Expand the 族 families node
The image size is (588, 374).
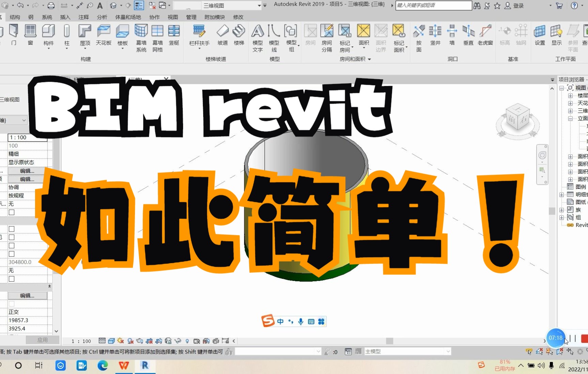pos(561,210)
